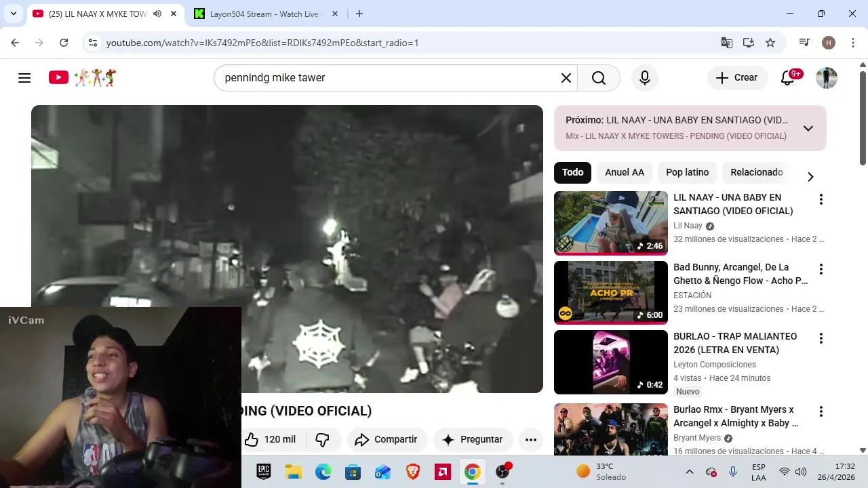868x488 pixels.
Task: Open options for the Acho PR video
Action: tap(821, 269)
